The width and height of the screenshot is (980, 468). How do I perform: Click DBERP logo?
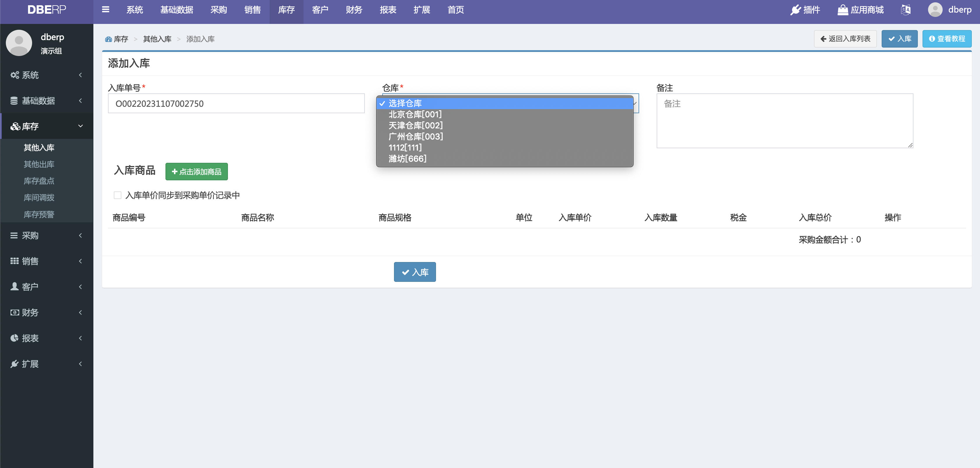47,10
